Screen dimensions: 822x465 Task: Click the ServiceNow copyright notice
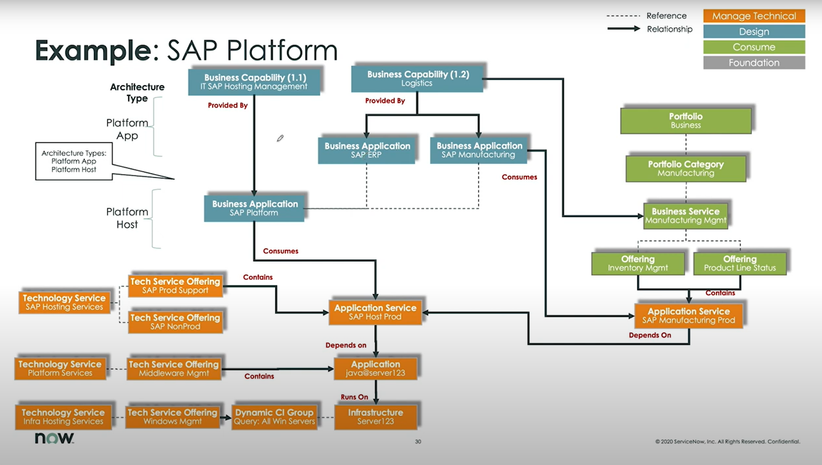point(728,441)
